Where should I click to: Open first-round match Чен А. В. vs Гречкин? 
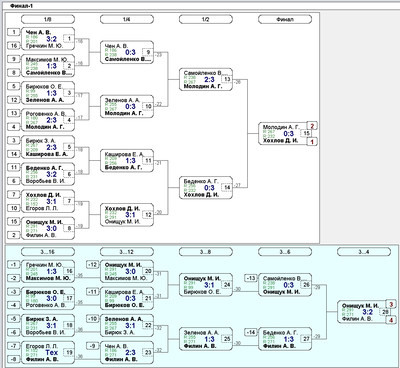[x=48, y=39]
